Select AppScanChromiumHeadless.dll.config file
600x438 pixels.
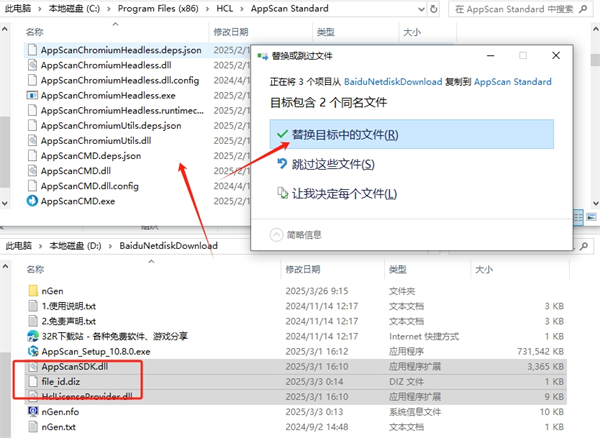(x=120, y=80)
